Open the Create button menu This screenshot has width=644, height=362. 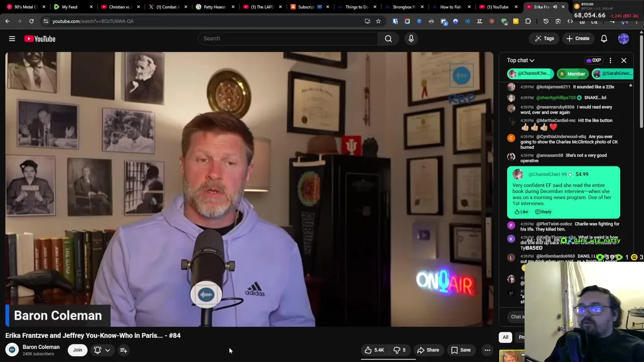[x=578, y=39]
